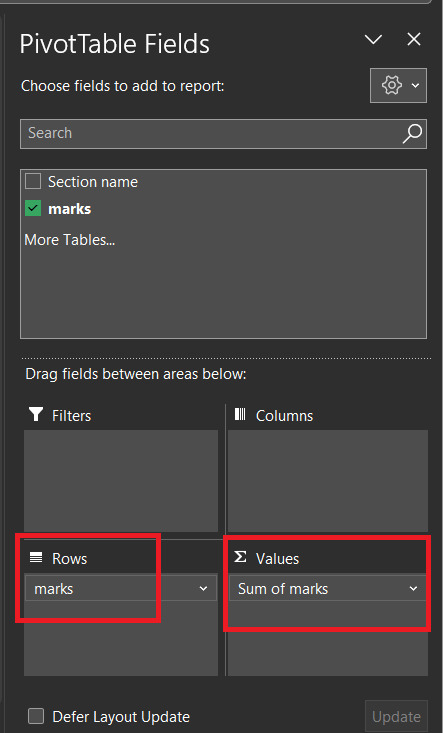Click the Filters area label

coord(71,416)
